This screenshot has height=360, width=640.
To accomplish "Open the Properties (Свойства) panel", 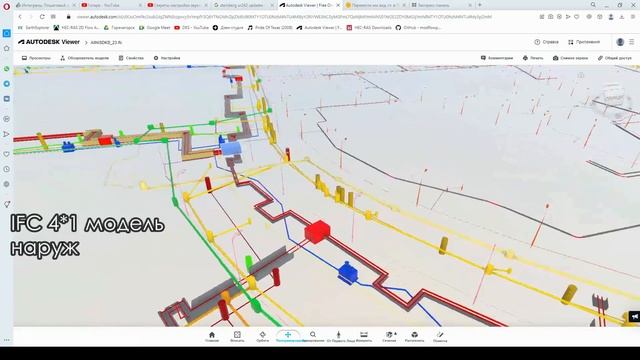I will click(x=131, y=58).
